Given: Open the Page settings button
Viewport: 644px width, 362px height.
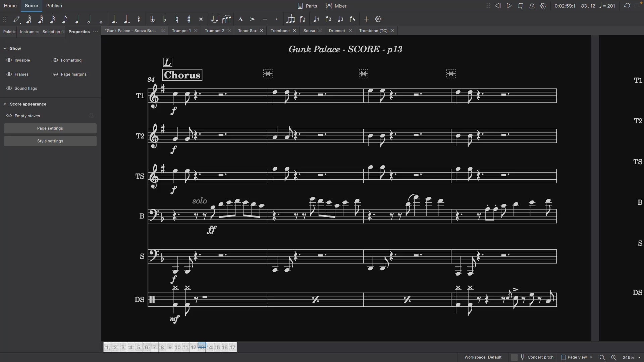Looking at the screenshot, I should [x=50, y=128].
